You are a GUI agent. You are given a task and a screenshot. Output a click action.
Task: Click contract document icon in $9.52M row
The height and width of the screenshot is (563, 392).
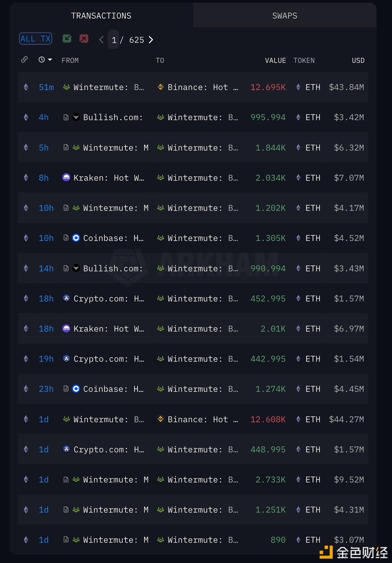click(66, 480)
